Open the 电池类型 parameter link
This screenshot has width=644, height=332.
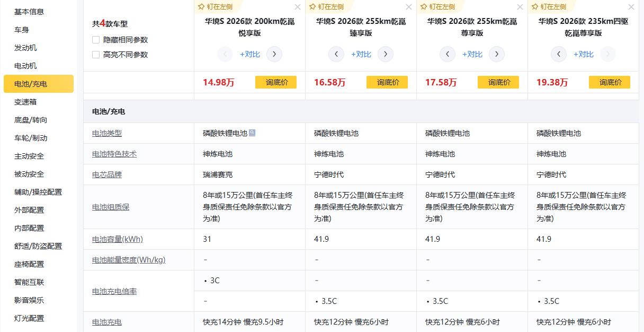pyautogui.click(x=107, y=133)
